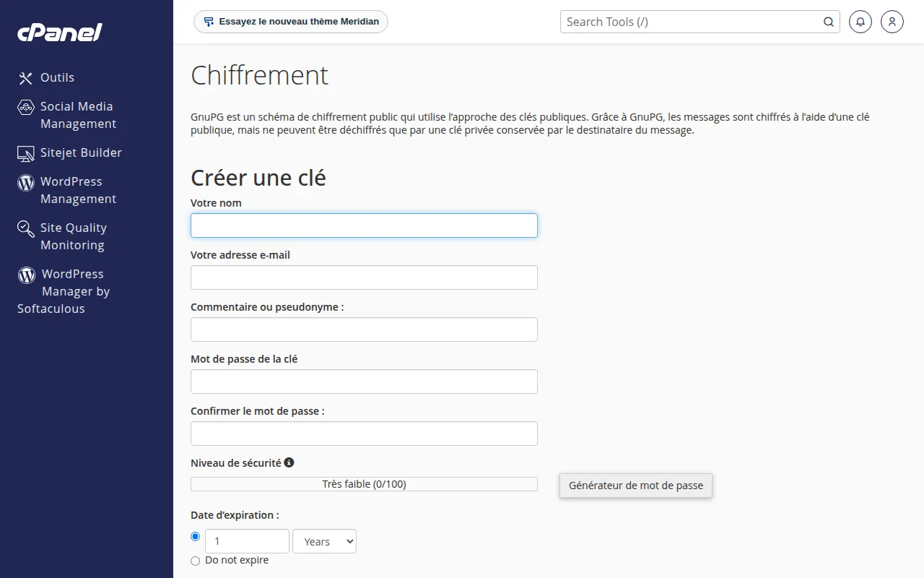Click Sitejet Builder sidebar icon
The image size is (924, 578).
[26, 153]
